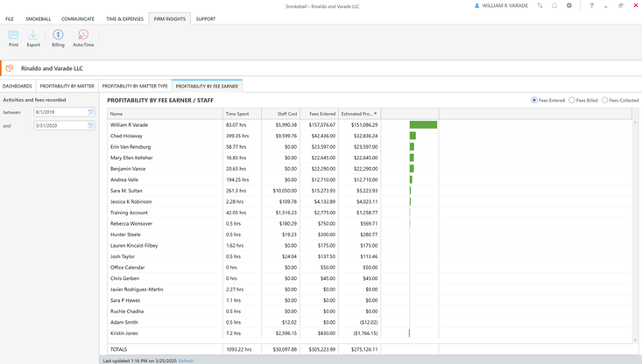This screenshot has width=642, height=364.
Task: Sort by the Fees Entered column header
Action: (x=320, y=114)
